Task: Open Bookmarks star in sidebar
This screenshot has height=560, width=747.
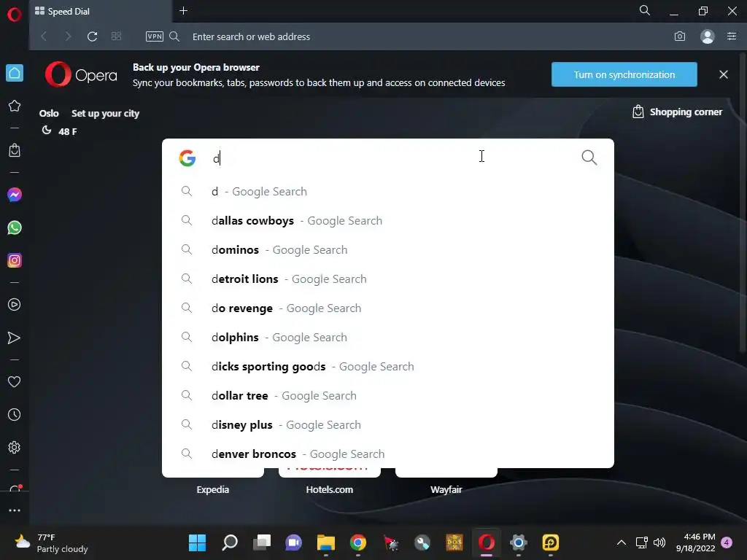Action: [x=15, y=106]
